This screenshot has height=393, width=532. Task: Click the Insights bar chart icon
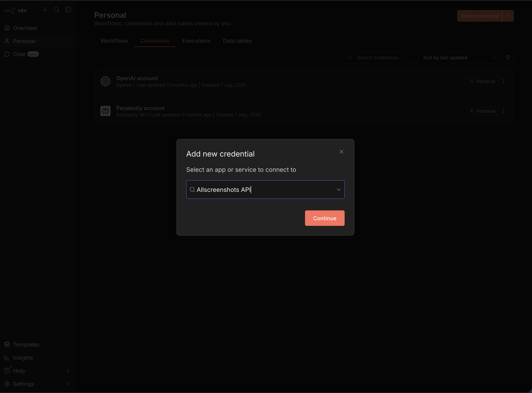pos(7,357)
